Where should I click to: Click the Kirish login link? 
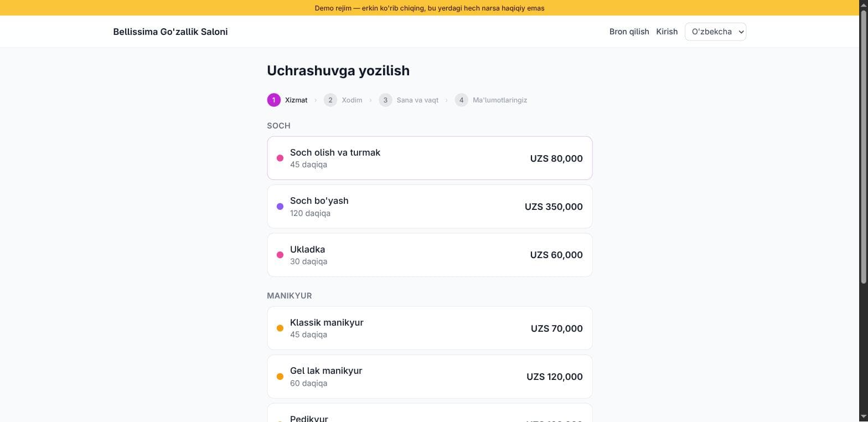pos(666,32)
